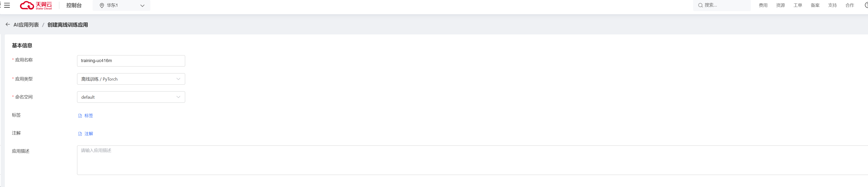Return to AI应用列表 via breadcrumb
The height and width of the screenshot is (187, 868).
click(26, 25)
